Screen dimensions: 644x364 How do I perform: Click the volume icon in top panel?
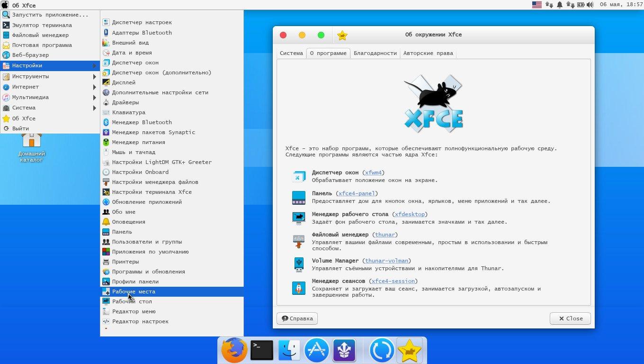[x=590, y=5]
